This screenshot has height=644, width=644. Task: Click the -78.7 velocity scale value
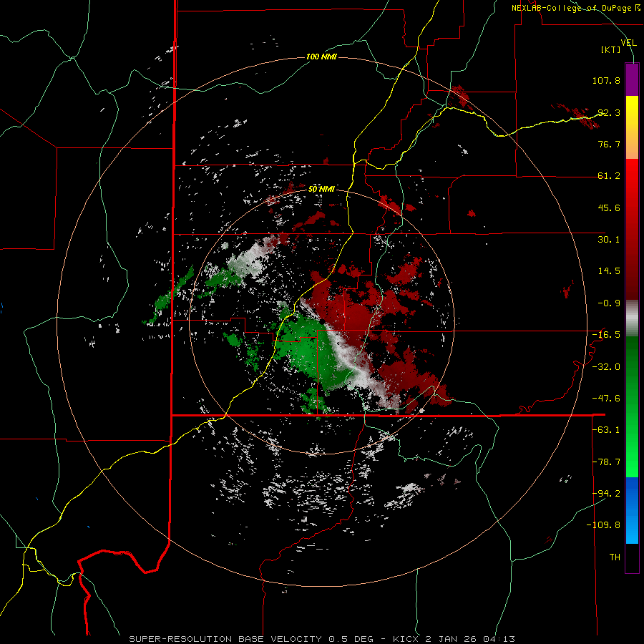coord(606,462)
